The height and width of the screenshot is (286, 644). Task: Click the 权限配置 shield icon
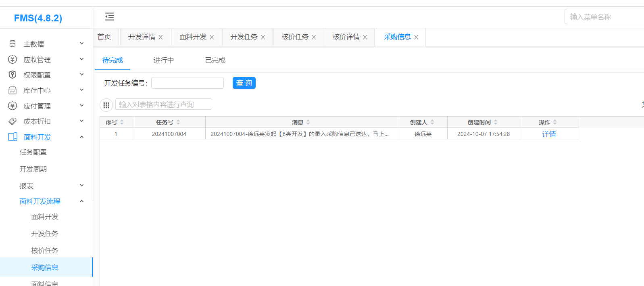13,75
